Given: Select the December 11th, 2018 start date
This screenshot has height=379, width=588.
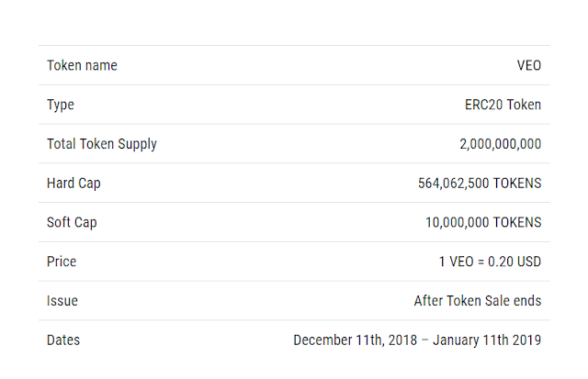Looking at the screenshot, I should point(356,340).
